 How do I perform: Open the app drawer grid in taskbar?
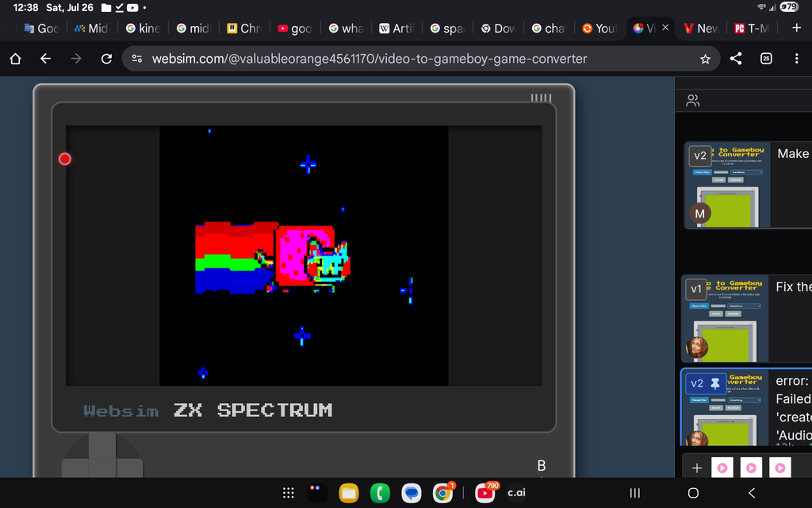coord(289,493)
